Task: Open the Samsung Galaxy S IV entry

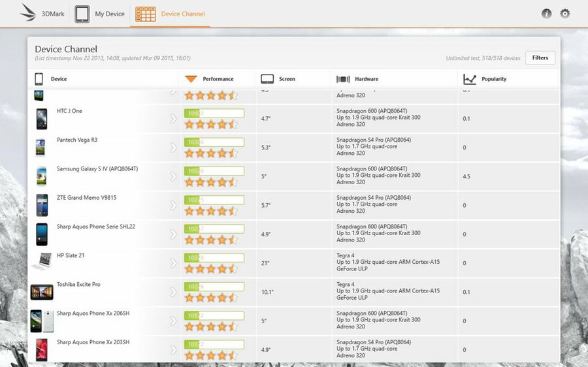Action: 97,169
